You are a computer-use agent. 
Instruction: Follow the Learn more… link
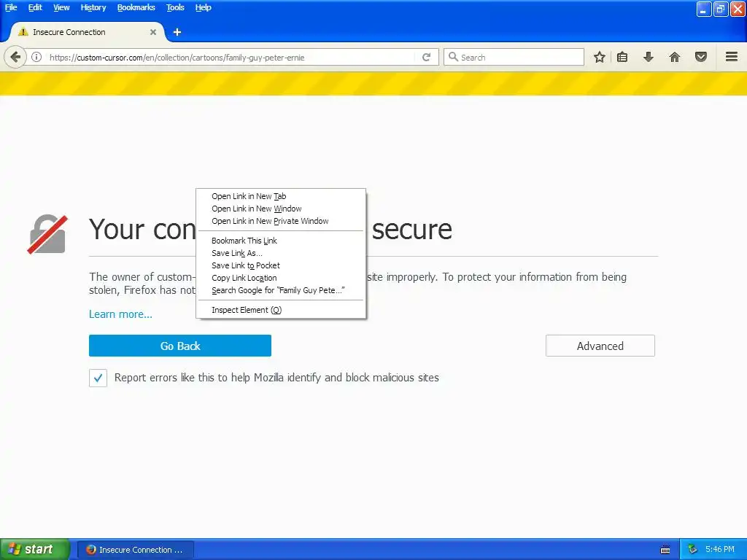[120, 314]
